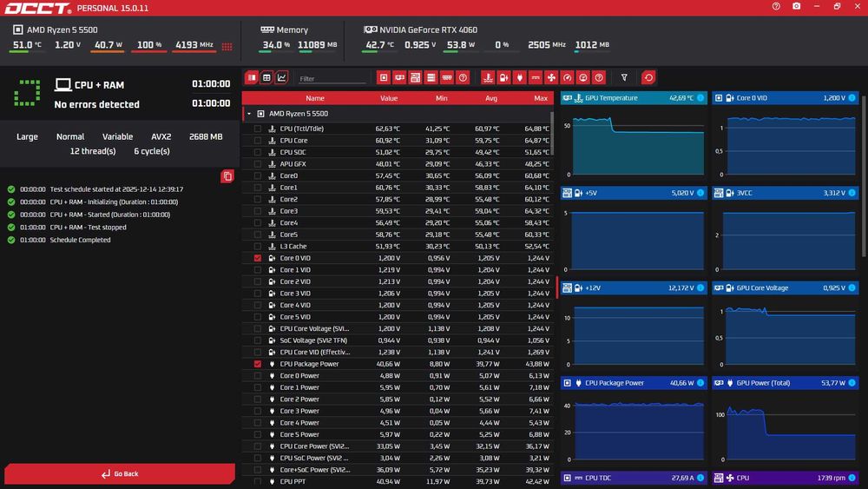Switch to table-only monitoring view
The height and width of the screenshot is (489, 868).
pyautogui.click(x=266, y=77)
